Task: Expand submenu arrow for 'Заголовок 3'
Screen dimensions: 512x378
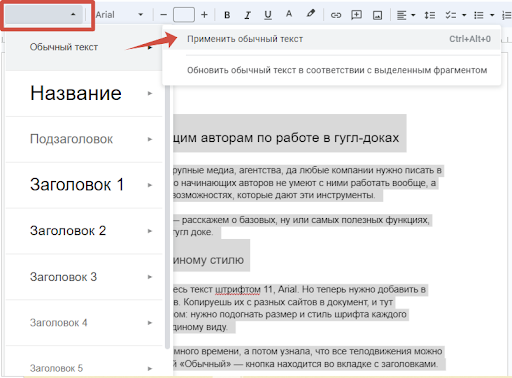Action: pos(150,277)
